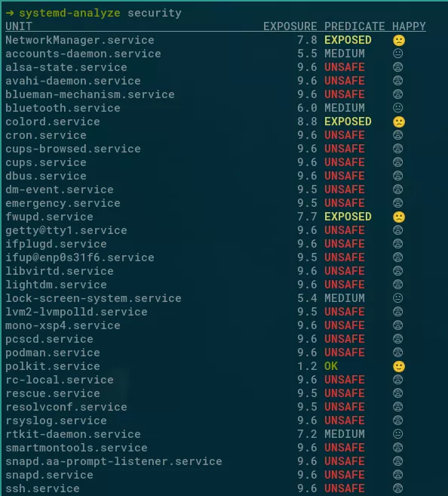
Task: Click the UNIT column header
Action: tap(19, 26)
